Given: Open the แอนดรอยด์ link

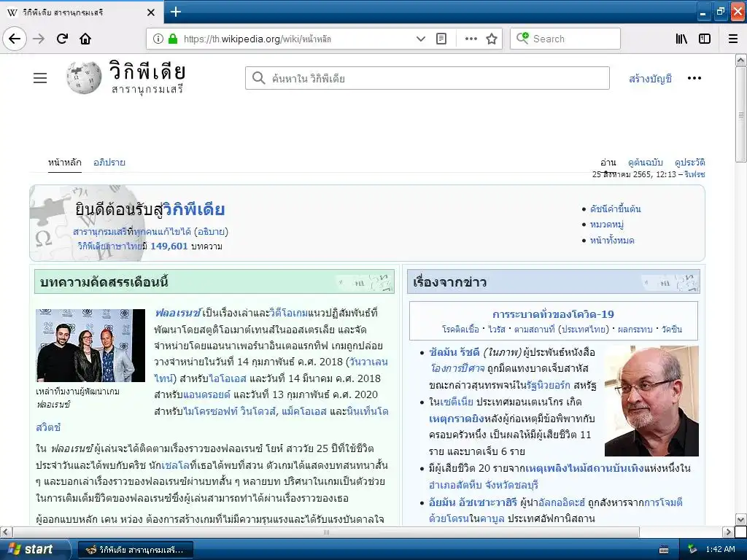Looking at the screenshot, I should (206, 394).
